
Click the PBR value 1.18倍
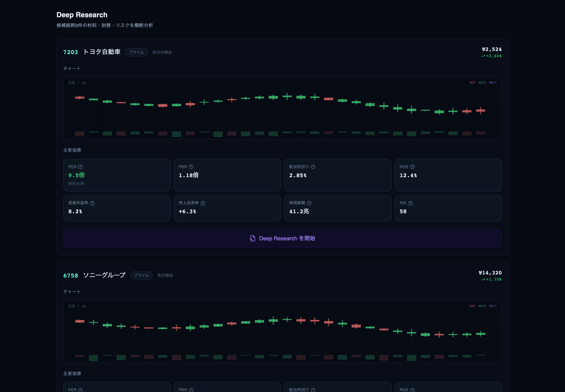[x=189, y=175]
